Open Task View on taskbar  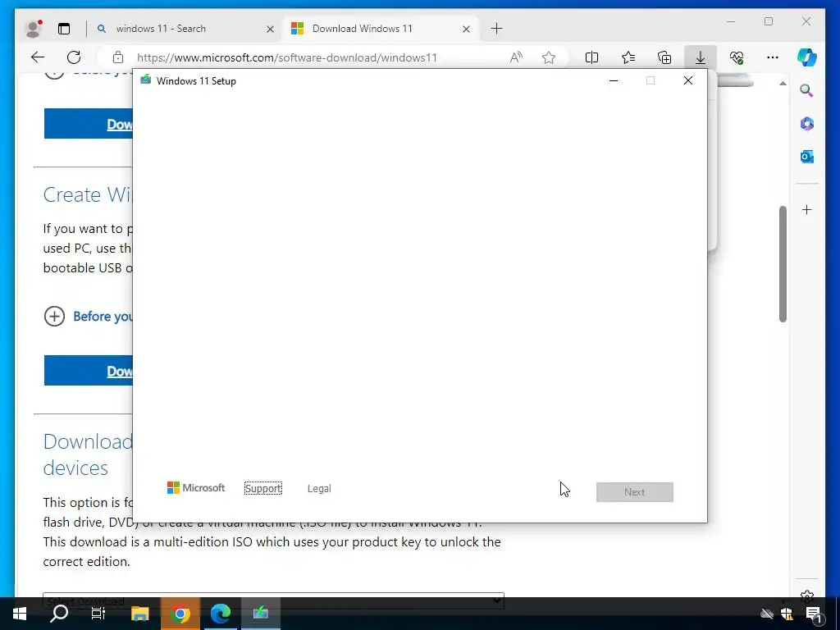point(98,614)
